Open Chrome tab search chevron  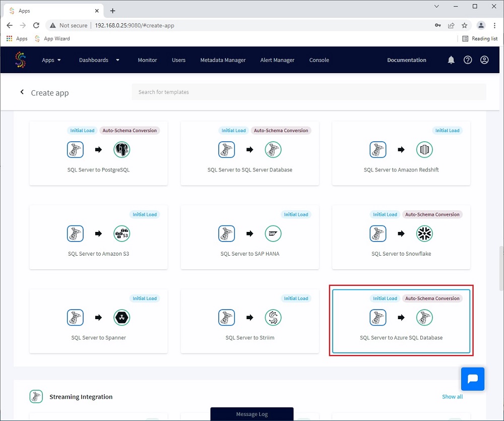tap(436, 7)
